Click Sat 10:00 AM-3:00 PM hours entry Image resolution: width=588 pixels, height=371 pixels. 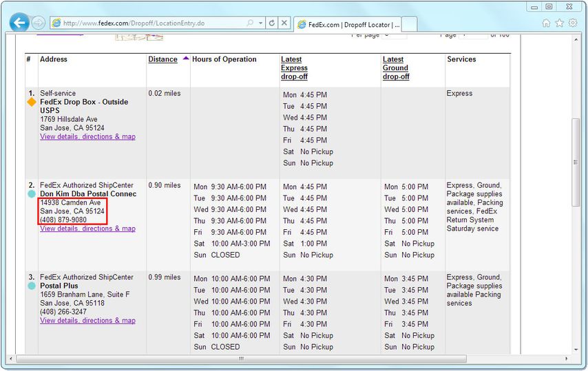(232, 244)
